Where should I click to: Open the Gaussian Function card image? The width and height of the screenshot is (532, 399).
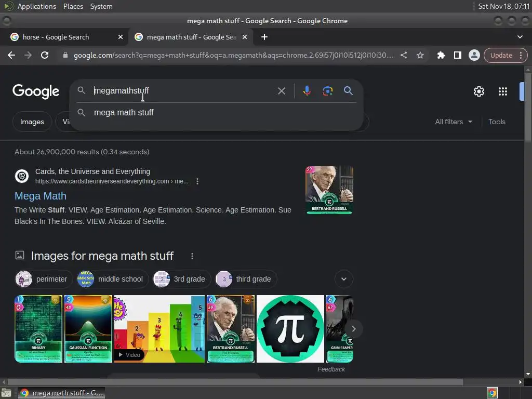click(88, 329)
